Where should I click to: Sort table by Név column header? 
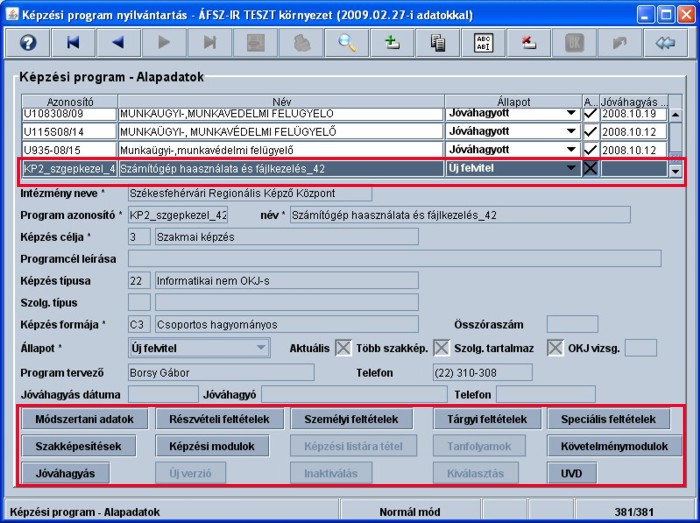[x=280, y=102]
